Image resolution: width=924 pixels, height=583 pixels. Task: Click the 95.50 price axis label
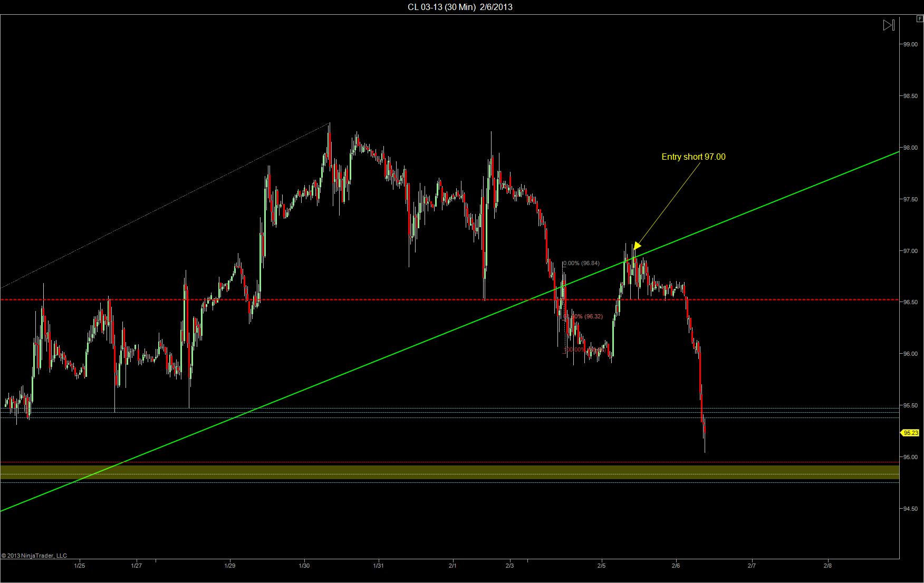coord(910,405)
